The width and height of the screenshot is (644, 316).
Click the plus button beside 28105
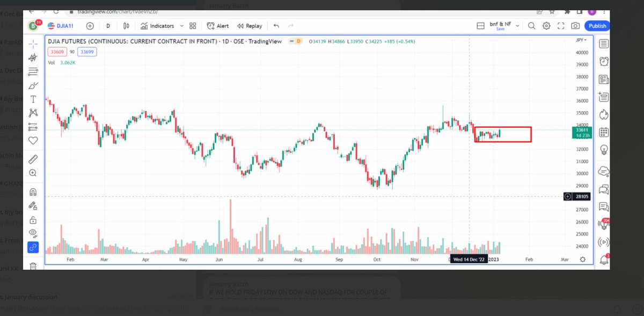(x=568, y=197)
